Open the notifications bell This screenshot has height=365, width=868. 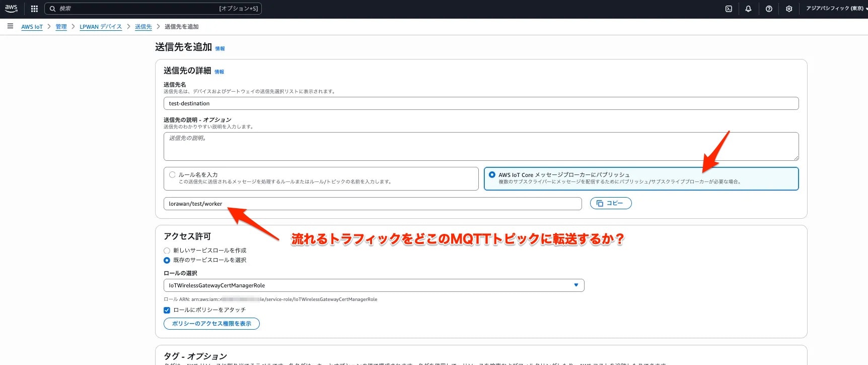coord(748,9)
